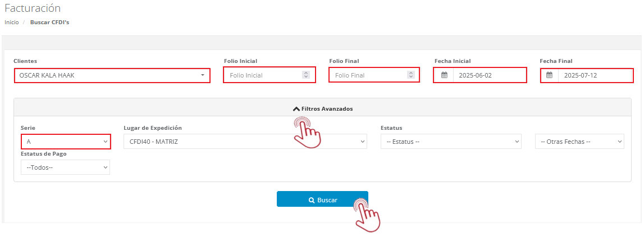Decrease Folio Inicial with down arrow
Viewport: 644px width, 236px height.
305,77
